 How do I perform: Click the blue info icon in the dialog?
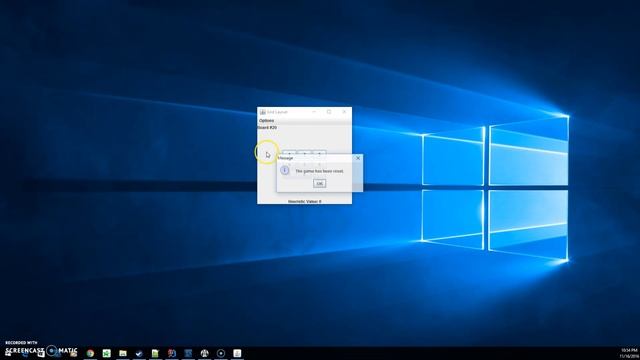coord(285,171)
